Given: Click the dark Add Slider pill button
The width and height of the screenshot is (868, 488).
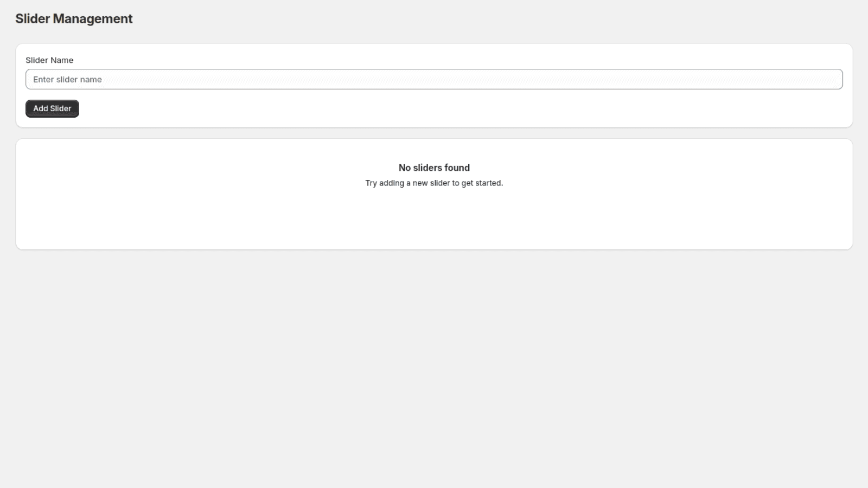Looking at the screenshot, I should click(52, 108).
